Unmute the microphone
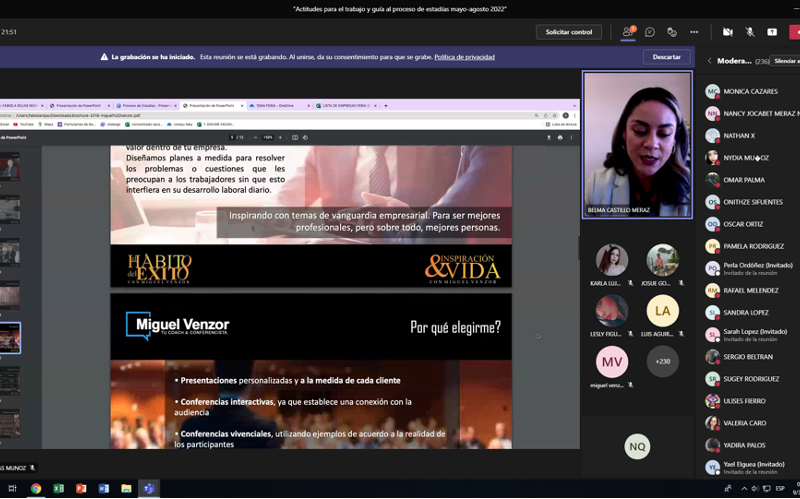 750,32
